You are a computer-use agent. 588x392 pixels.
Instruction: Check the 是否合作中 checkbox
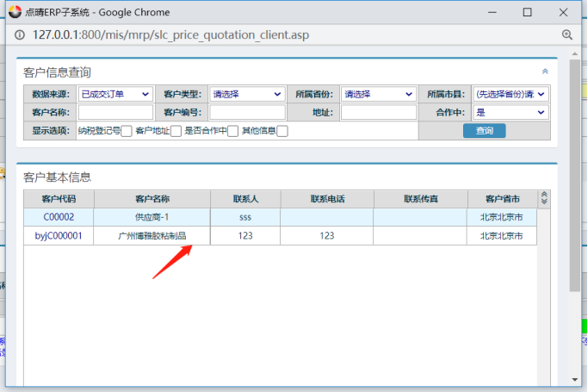[x=232, y=131]
